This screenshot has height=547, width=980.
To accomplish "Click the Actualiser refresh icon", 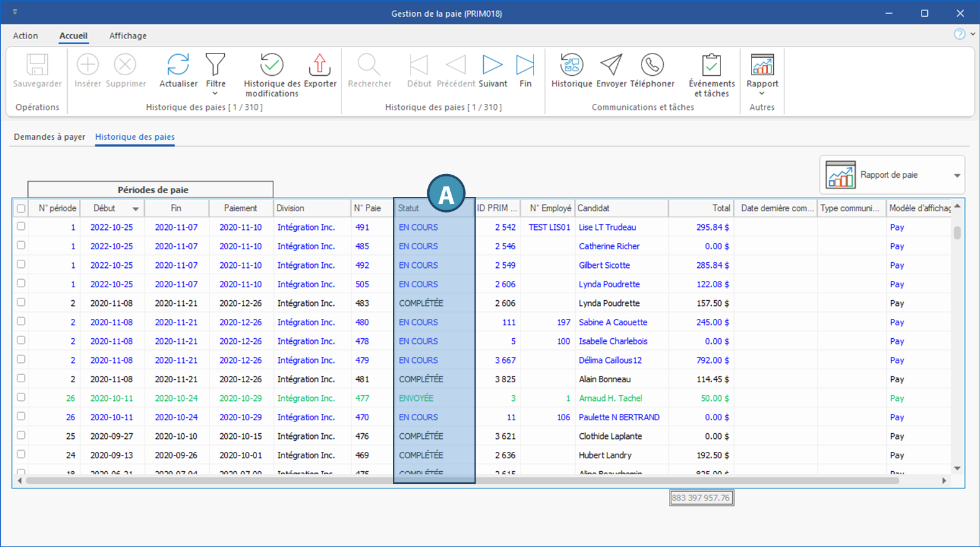I will 178,65.
